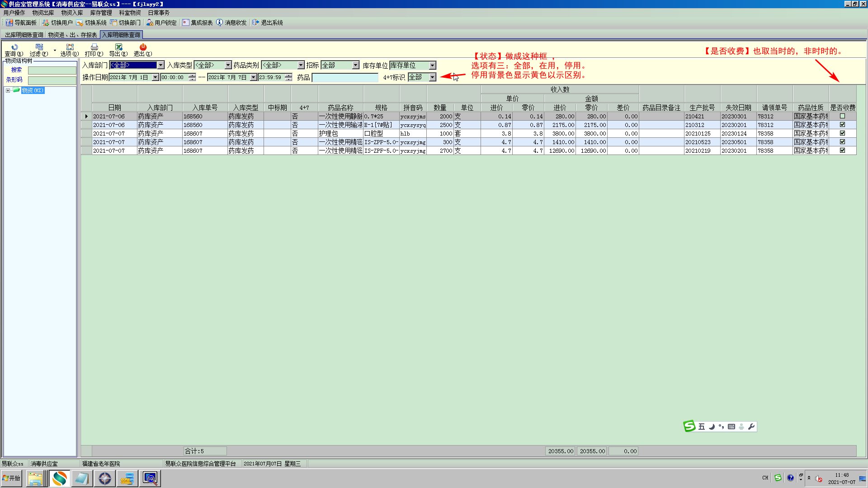Click the 开始 Start button
Image resolution: width=868 pixels, height=488 pixels.
click(x=11, y=478)
